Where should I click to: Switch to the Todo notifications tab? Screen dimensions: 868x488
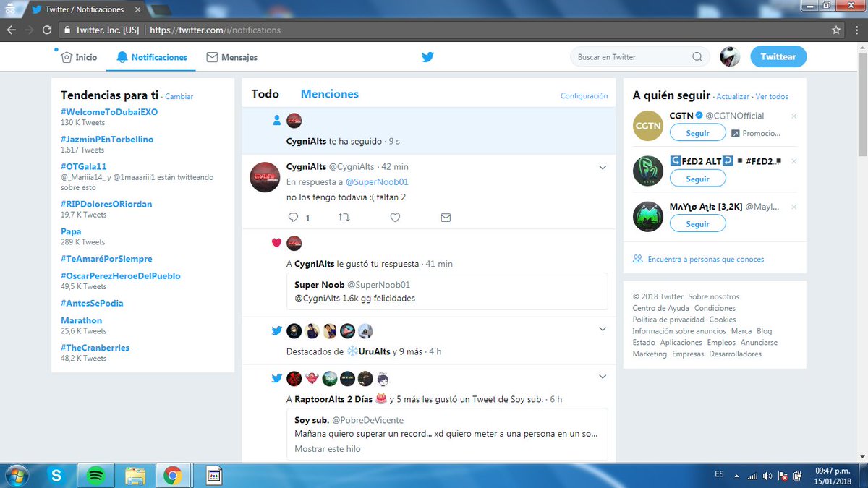pyautogui.click(x=265, y=94)
